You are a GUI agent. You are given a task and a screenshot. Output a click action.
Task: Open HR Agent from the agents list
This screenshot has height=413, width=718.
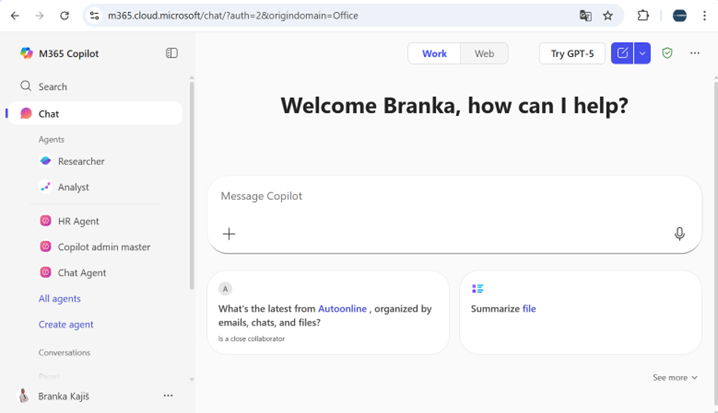tap(78, 221)
